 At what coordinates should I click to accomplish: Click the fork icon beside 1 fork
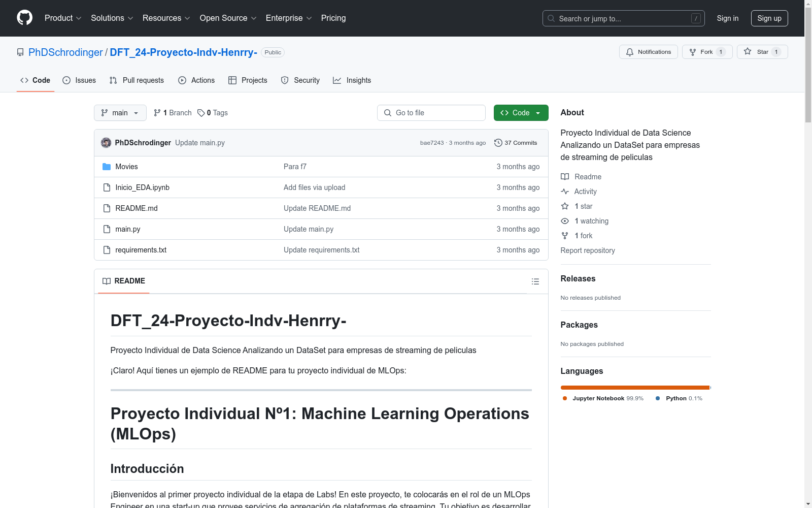[565, 236]
